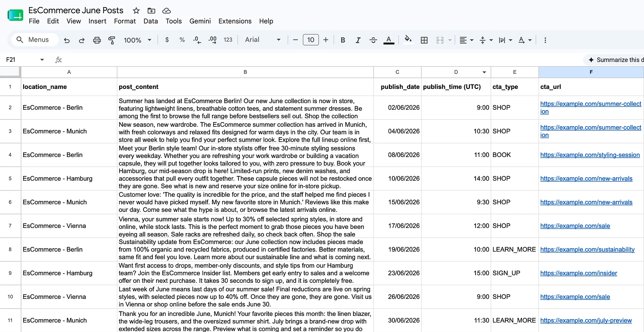Open the Tools menu
This screenshot has width=644, height=332.
(174, 21)
